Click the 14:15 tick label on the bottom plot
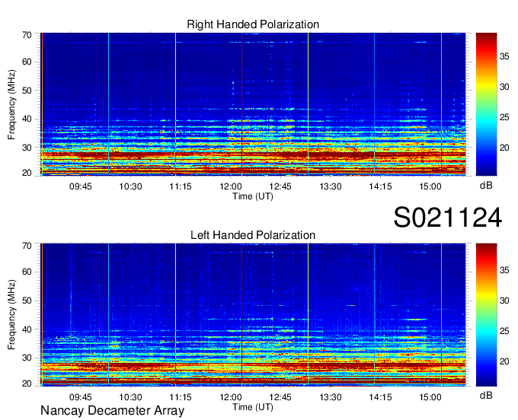The height and width of the screenshot is (420, 518). (x=380, y=397)
